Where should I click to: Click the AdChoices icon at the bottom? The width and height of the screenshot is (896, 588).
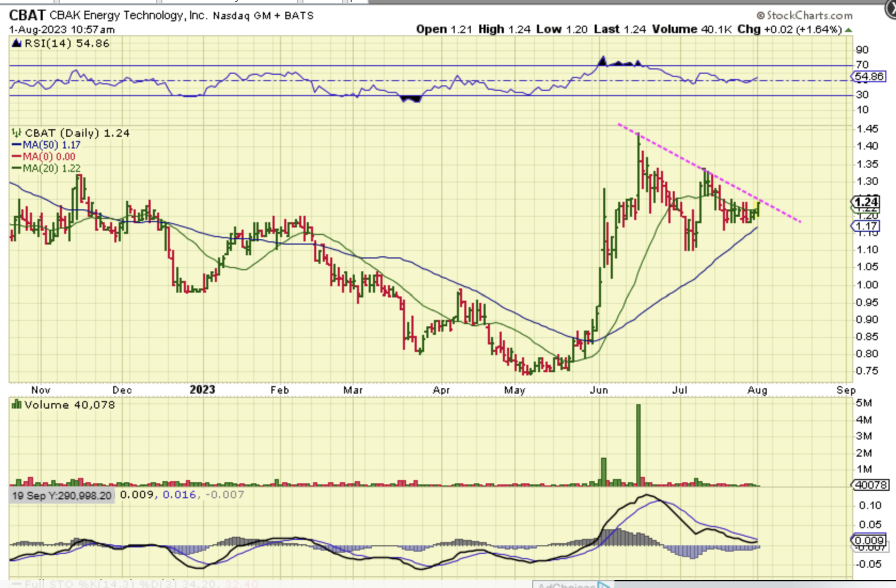pos(604,585)
